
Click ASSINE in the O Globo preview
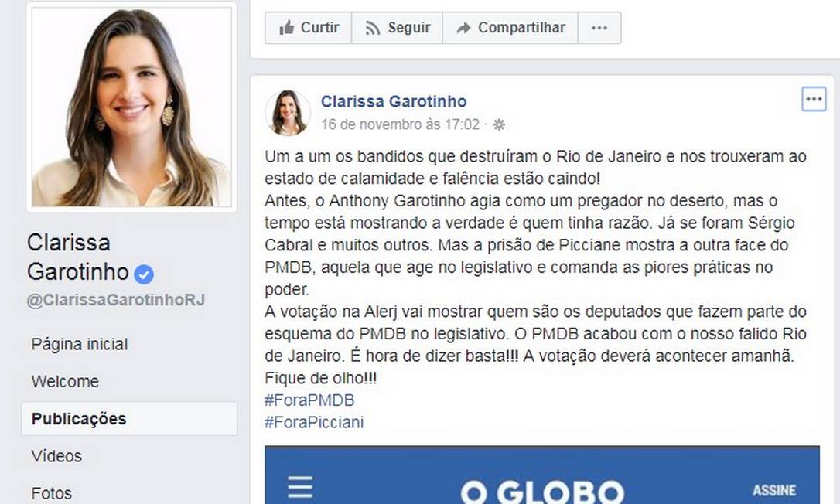pyautogui.click(x=774, y=490)
